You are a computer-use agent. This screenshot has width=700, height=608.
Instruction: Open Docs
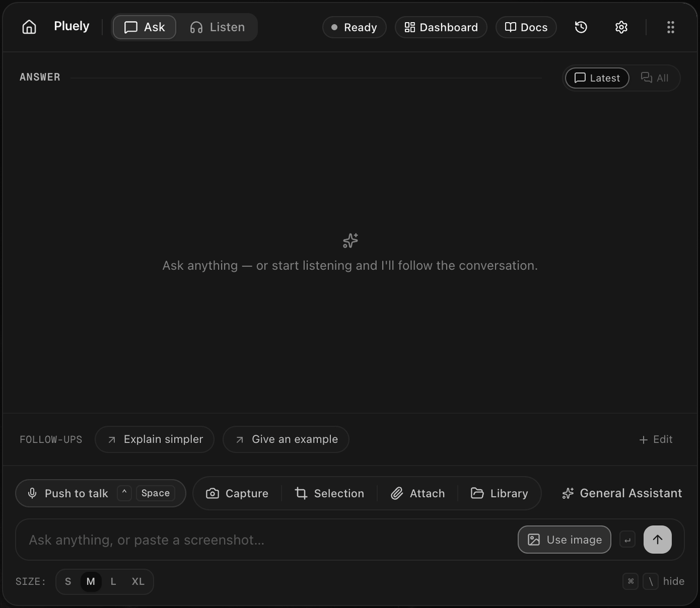(x=526, y=27)
